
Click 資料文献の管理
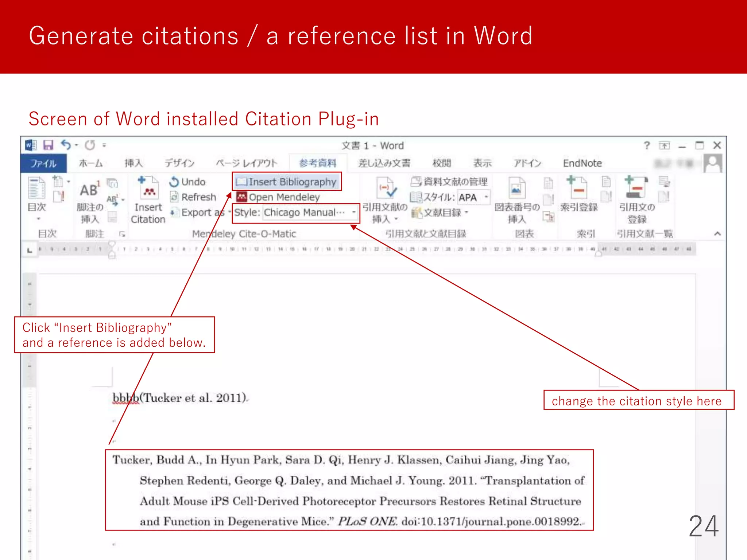pos(449,182)
